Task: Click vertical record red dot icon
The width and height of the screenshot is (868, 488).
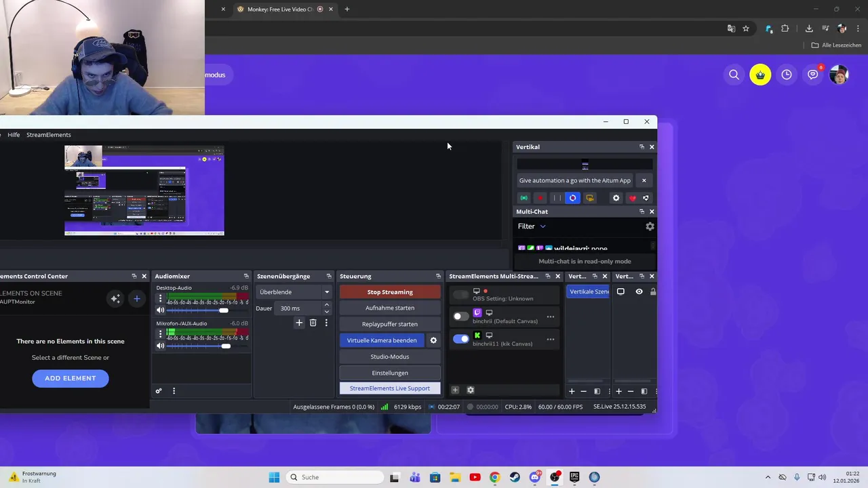Action: [540, 198]
